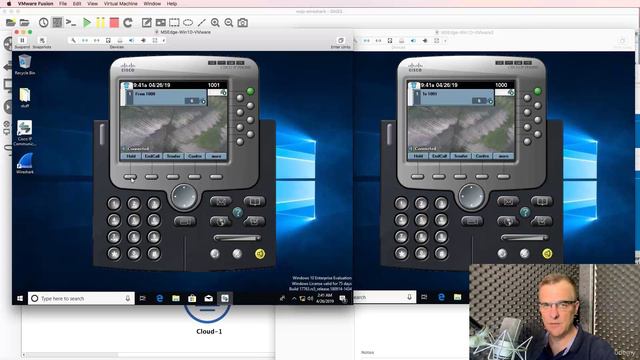Image resolution: width=640 pixels, height=360 pixels.
Task: Click 'Type here to search' taskbar box
Action: [81, 298]
